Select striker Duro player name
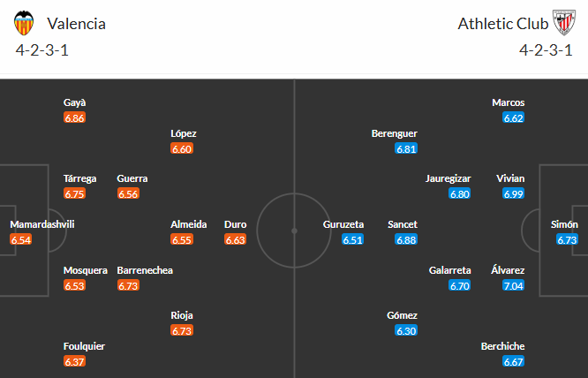Image resolution: width=588 pixels, height=378 pixels. click(x=235, y=224)
